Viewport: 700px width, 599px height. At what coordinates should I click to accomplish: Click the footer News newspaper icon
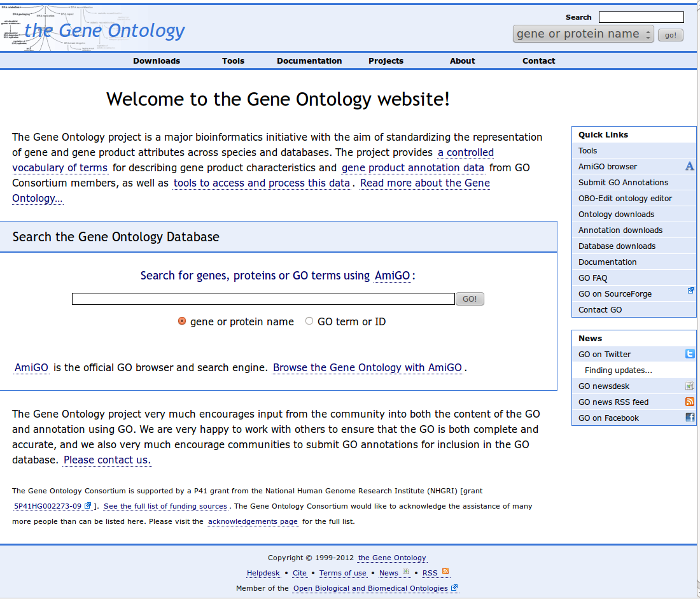406,571
